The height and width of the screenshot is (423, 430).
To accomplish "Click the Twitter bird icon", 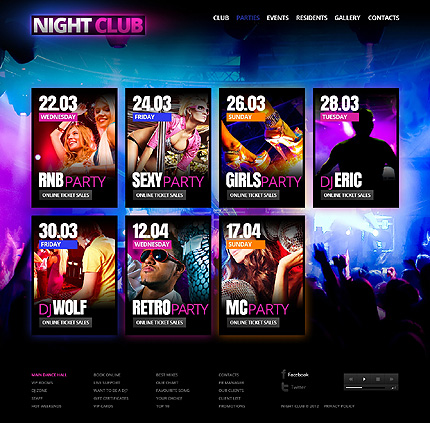I will pyautogui.click(x=285, y=387).
